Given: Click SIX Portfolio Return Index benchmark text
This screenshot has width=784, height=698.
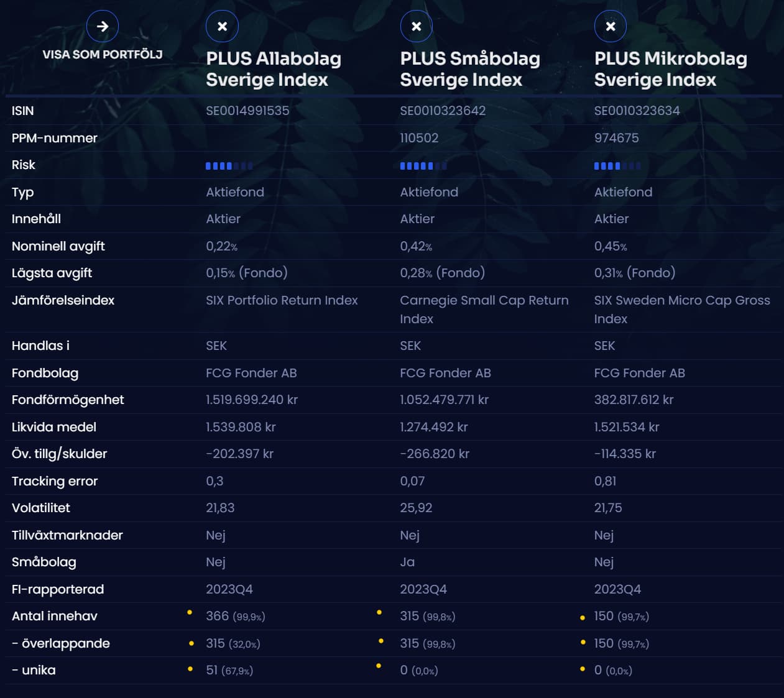Looking at the screenshot, I should point(282,300).
